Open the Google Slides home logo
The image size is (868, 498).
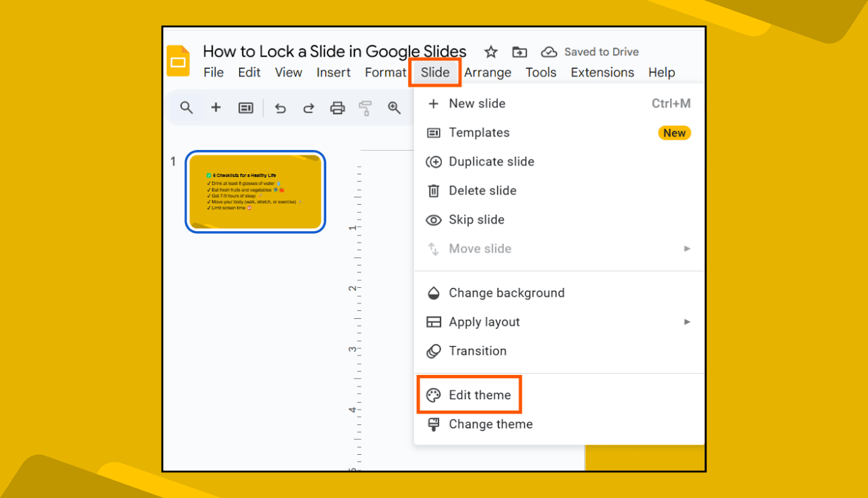(178, 61)
